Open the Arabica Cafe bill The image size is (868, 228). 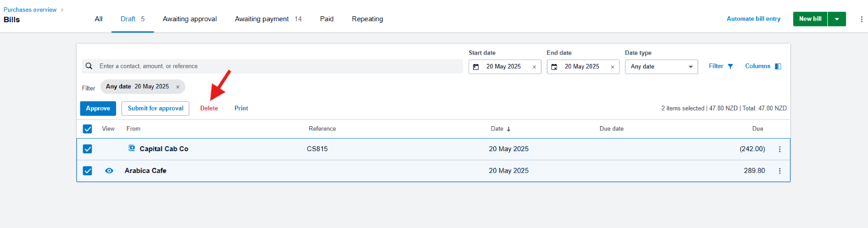(145, 171)
